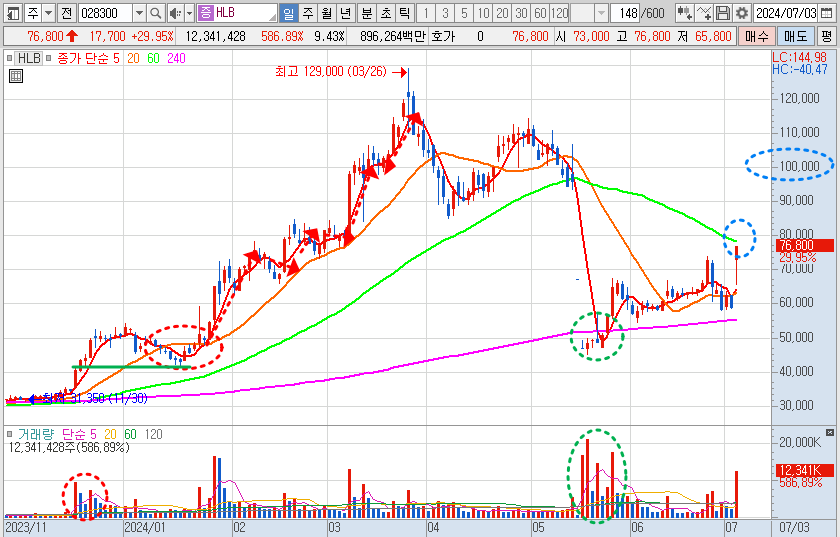The height and width of the screenshot is (537, 840).
Task: Click the low price 65,800
Action: [x=713, y=36]
